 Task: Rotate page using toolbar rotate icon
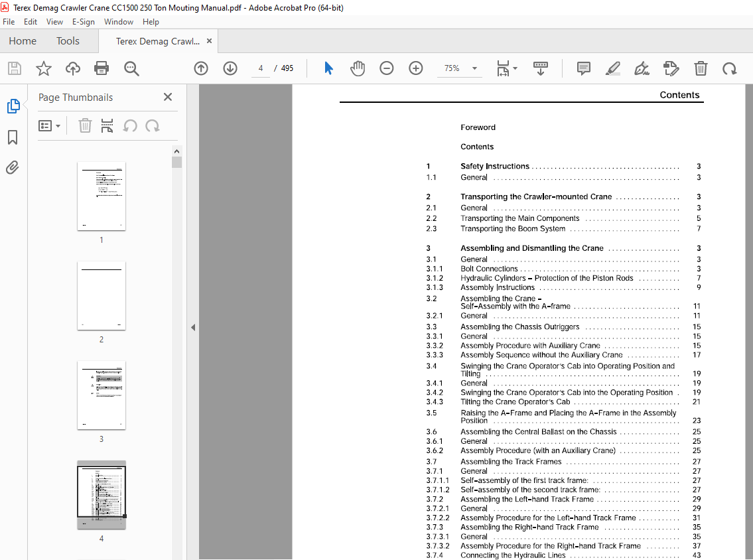pos(730,69)
